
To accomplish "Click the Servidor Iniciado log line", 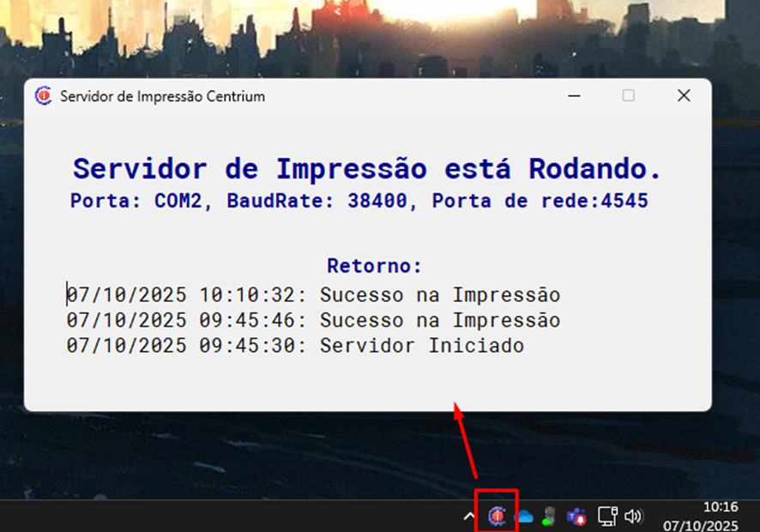I will 296,347.
